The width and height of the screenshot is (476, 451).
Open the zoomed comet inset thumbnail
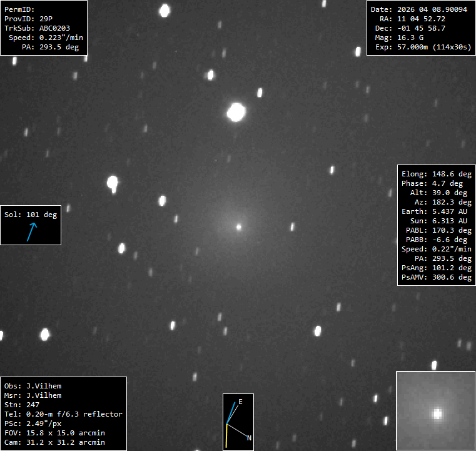pyautogui.click(x=435, y=410)
